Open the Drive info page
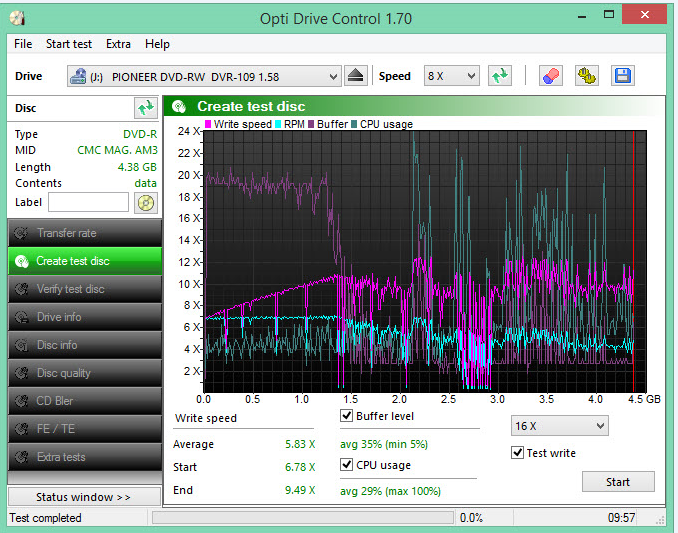The image size is (678, 533). pos(85,317)
